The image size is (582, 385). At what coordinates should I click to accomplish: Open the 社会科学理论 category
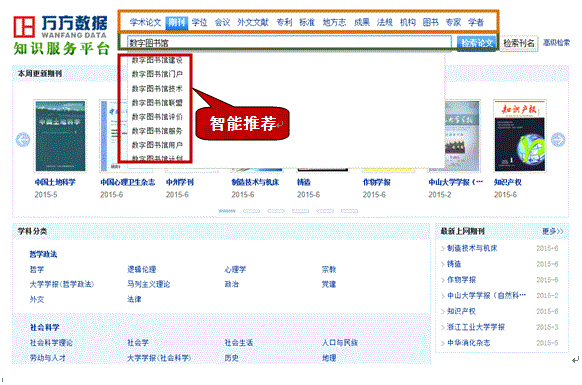51,343
